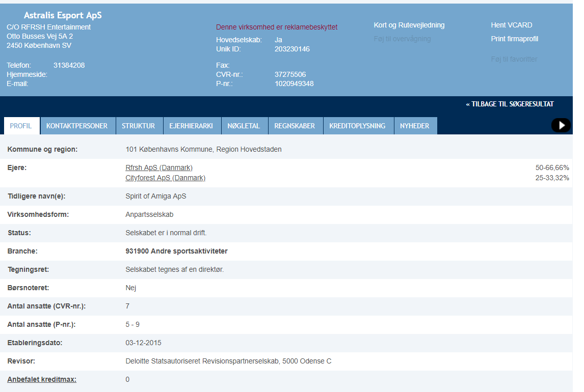Click the phone number 31384208
Screen dimensions: 584x392
(x=69, y=65)
